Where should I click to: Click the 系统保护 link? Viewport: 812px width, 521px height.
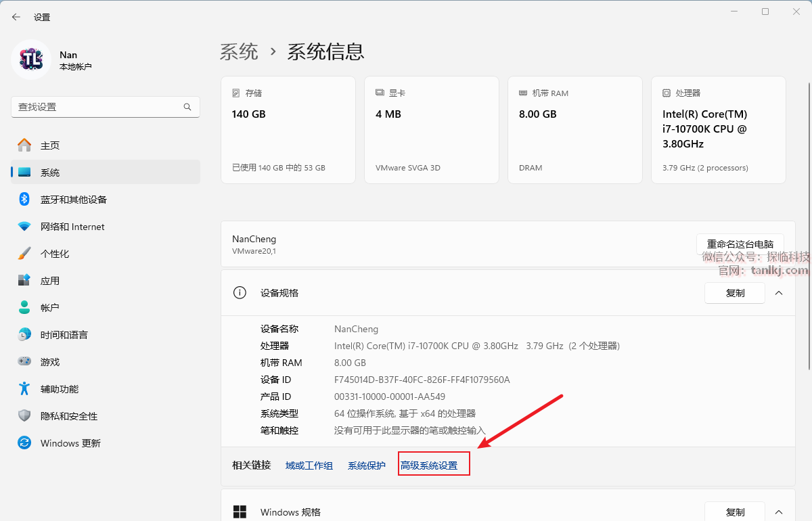367,466
